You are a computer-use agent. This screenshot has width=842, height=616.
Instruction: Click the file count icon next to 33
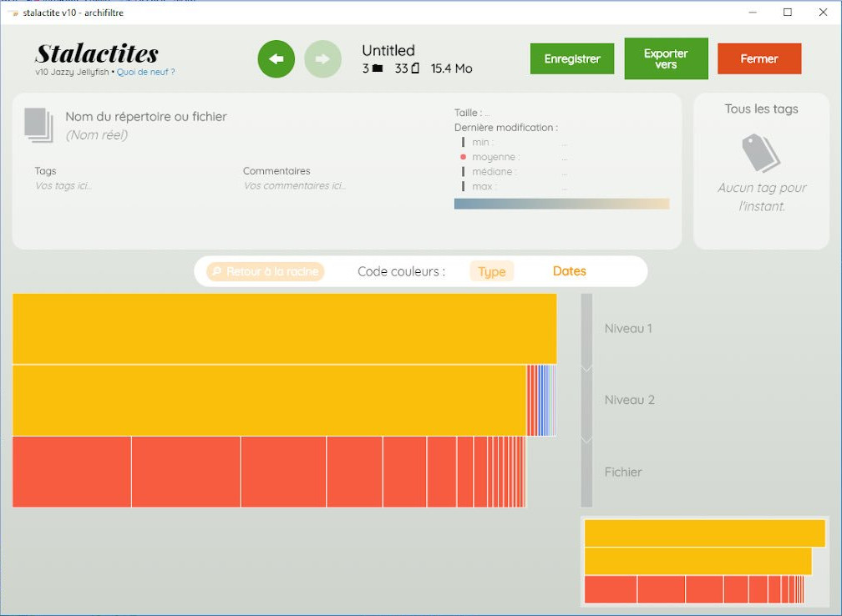(414, 68)
